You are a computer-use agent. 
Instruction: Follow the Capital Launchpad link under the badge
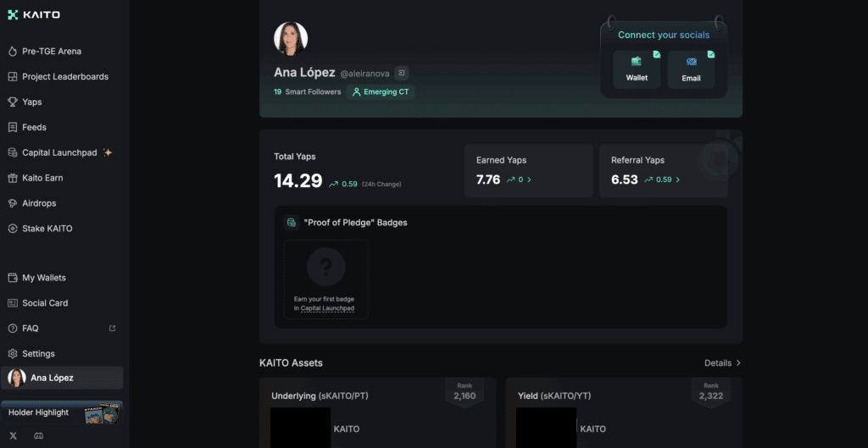point(328,308)
